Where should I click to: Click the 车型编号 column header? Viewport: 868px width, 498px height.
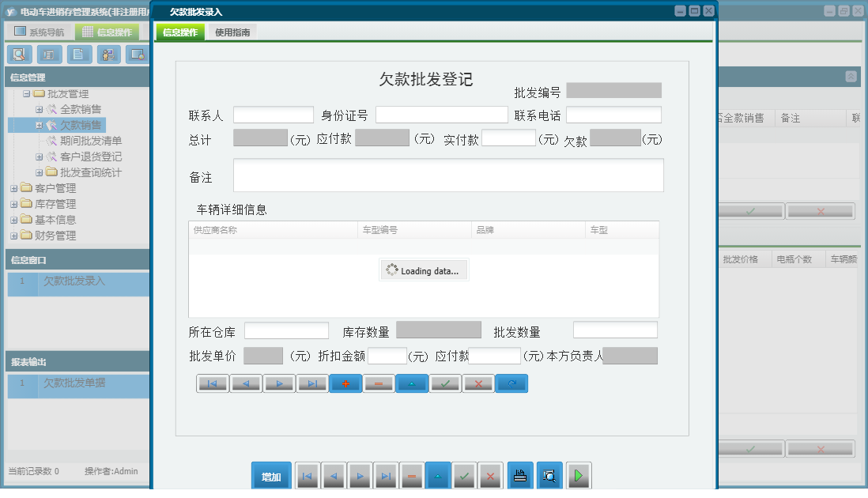(x=414, y=229)
